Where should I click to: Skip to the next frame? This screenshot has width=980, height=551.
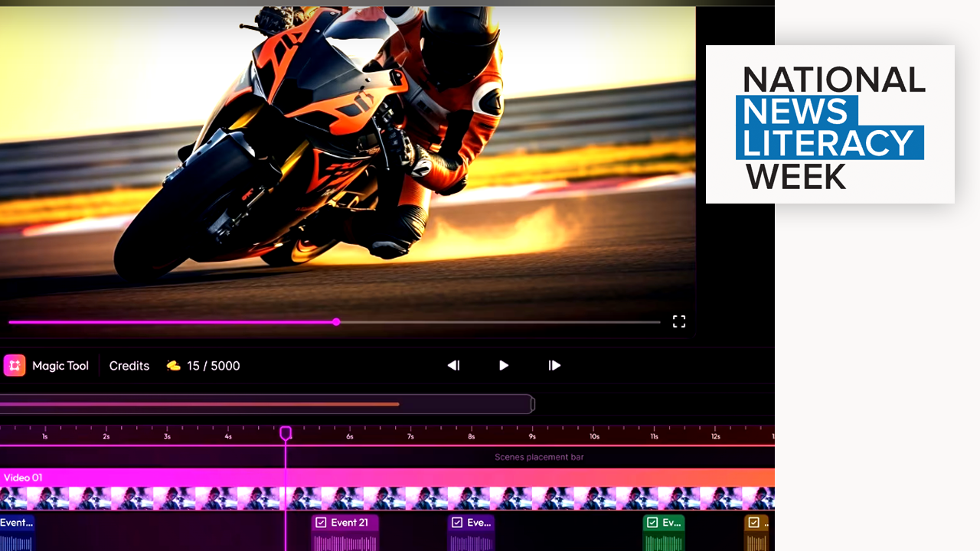coord(554,366)
